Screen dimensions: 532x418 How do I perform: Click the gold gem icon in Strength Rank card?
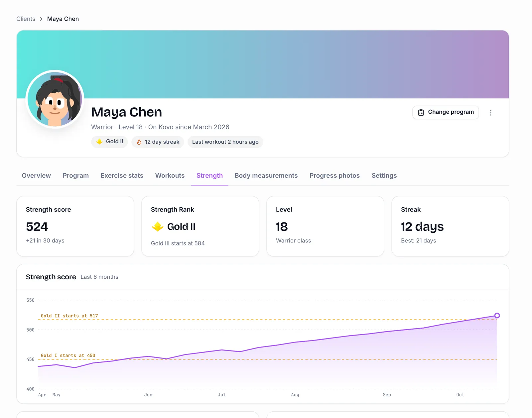(x=158, y=227)
